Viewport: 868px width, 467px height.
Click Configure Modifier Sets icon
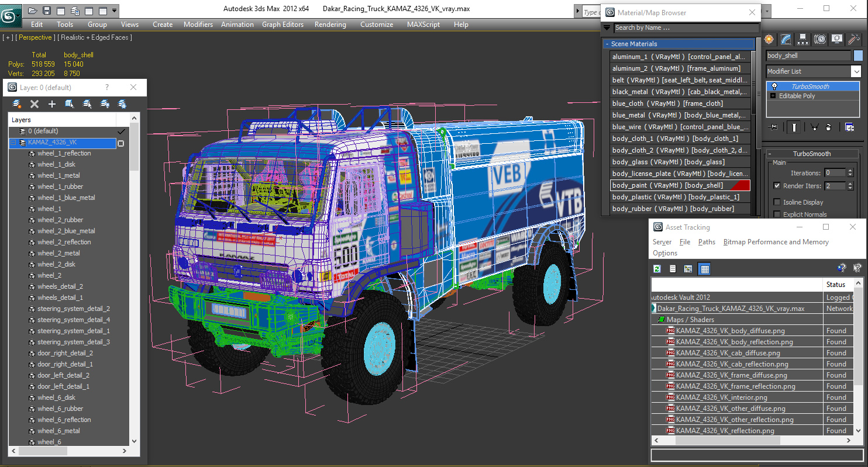(850, 127)
